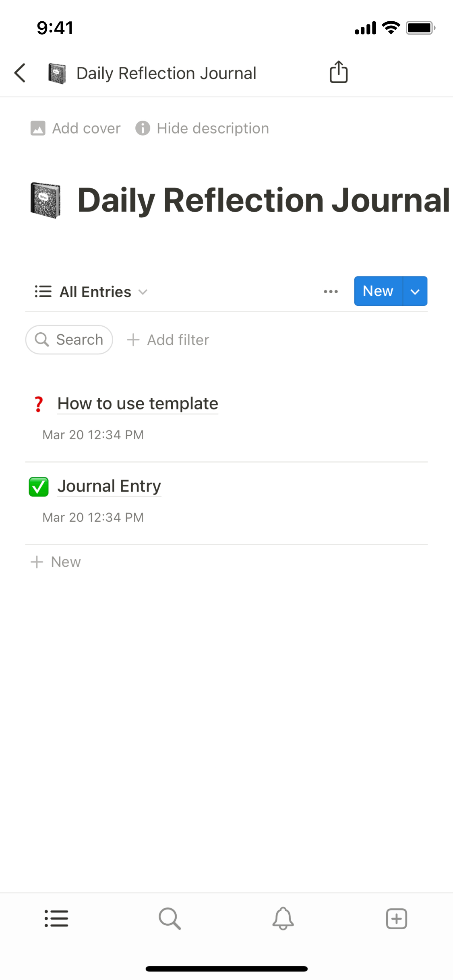Tap the bottom bar search icon

[x=170, y=918]
